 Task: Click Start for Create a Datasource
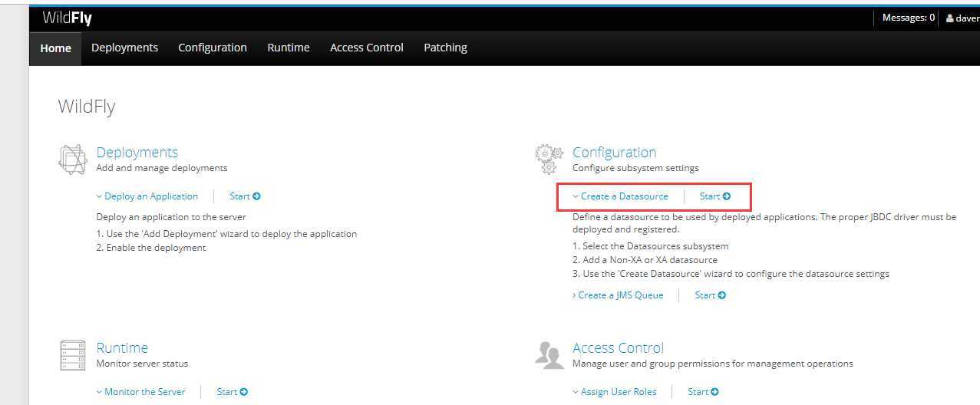click(715, 196)
